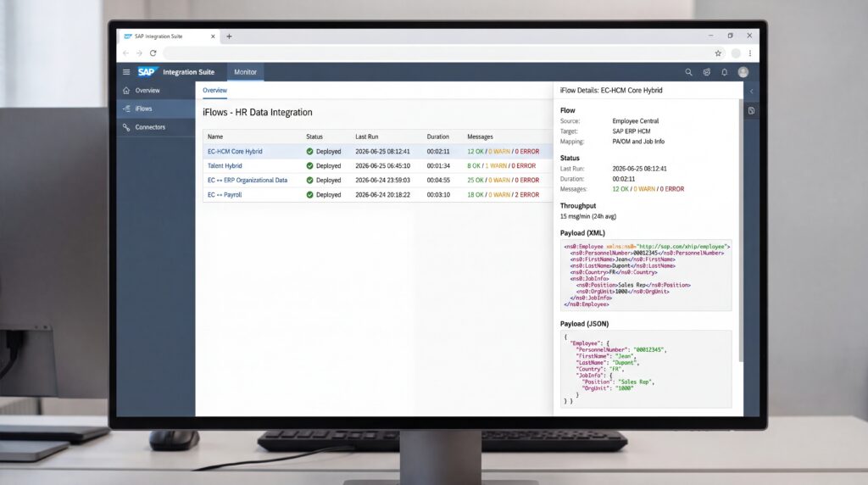Viewport: 868px width, 485px height.
Task: Click Target value SAP ERP HCM
Action: [x=631, y=131]
